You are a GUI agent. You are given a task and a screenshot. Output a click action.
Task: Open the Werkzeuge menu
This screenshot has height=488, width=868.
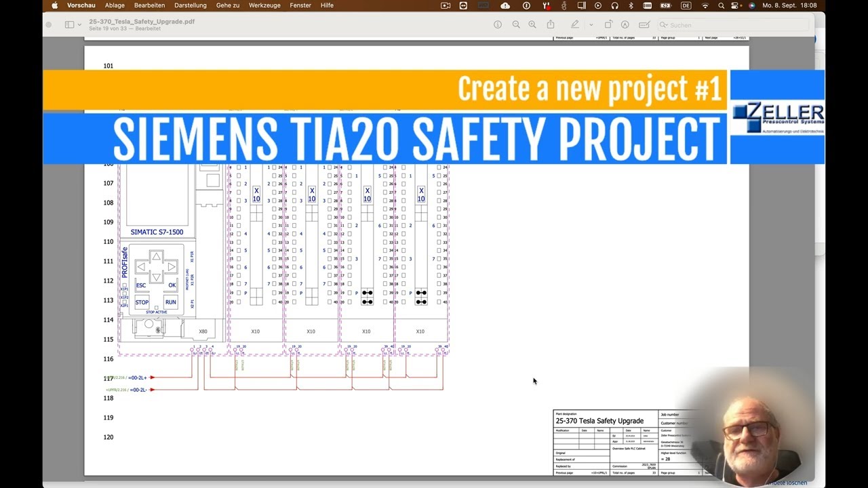tap(264, 5)
